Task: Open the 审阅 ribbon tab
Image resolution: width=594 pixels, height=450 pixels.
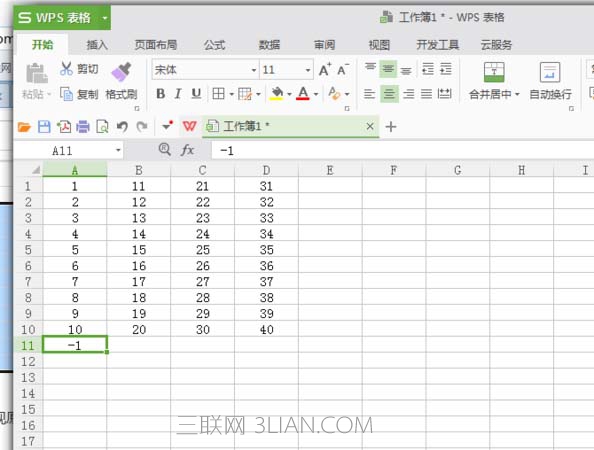Action: click(x=324, y=45)
